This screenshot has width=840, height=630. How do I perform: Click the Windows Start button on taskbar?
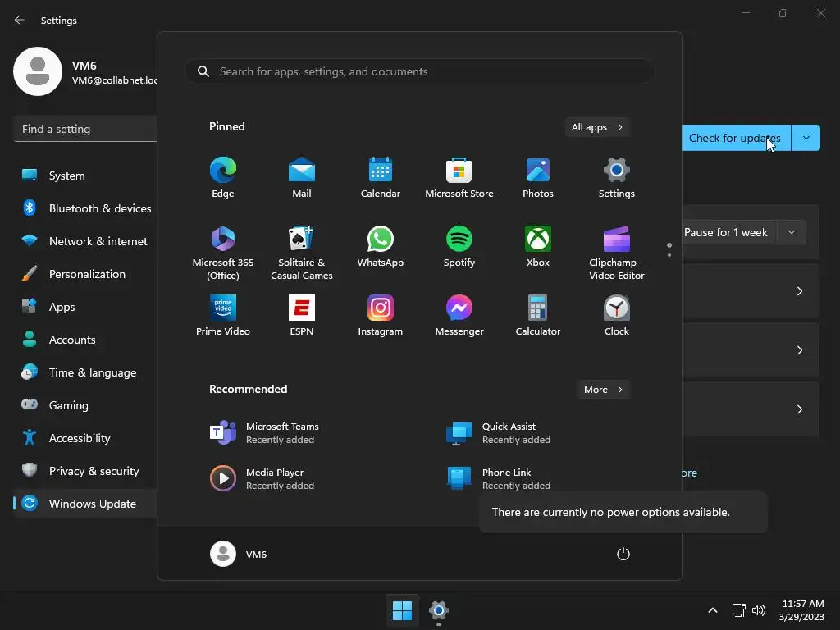402,610
